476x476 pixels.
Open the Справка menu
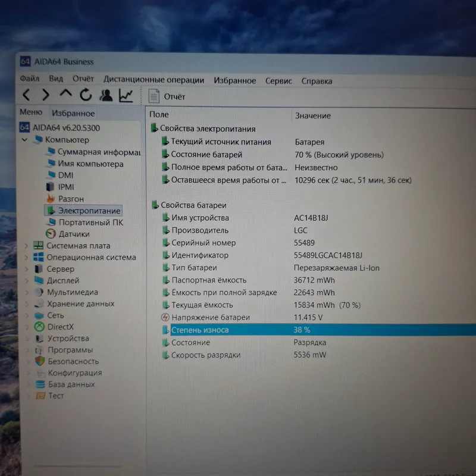[317, 82]
